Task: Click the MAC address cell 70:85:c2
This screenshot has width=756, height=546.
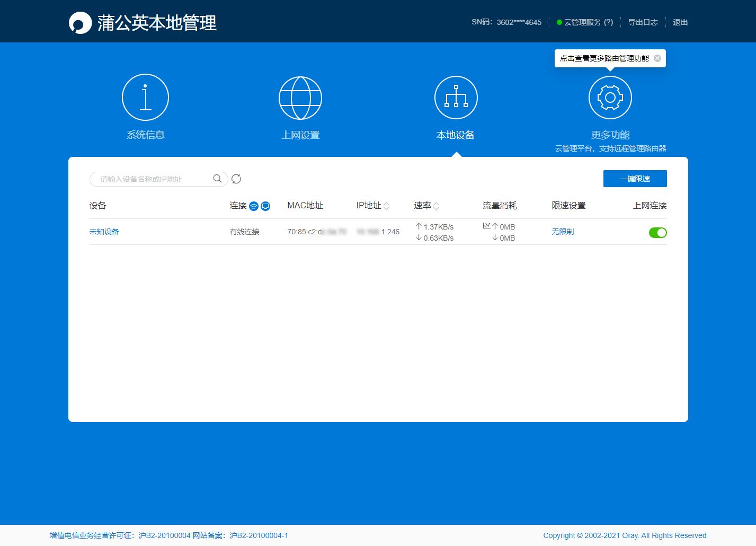Action: coord(317,232)
